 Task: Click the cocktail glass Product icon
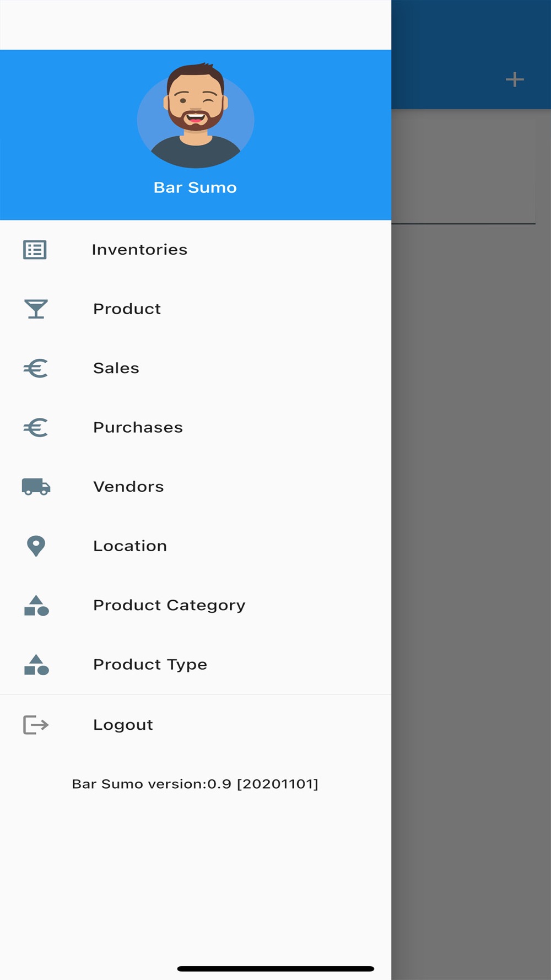pos(36,309)
